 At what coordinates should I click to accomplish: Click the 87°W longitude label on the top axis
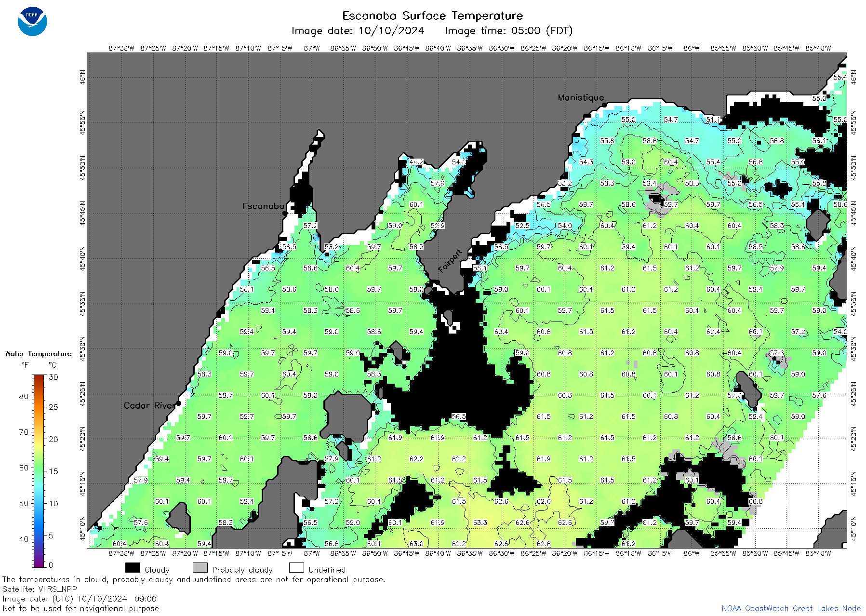pyautogui.click(x=312, y=48)
